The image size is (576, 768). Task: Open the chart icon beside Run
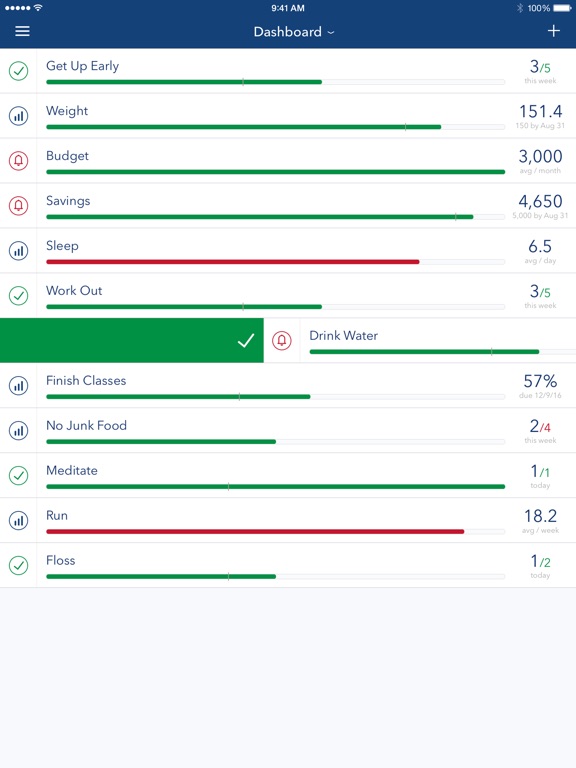point(19,520)
